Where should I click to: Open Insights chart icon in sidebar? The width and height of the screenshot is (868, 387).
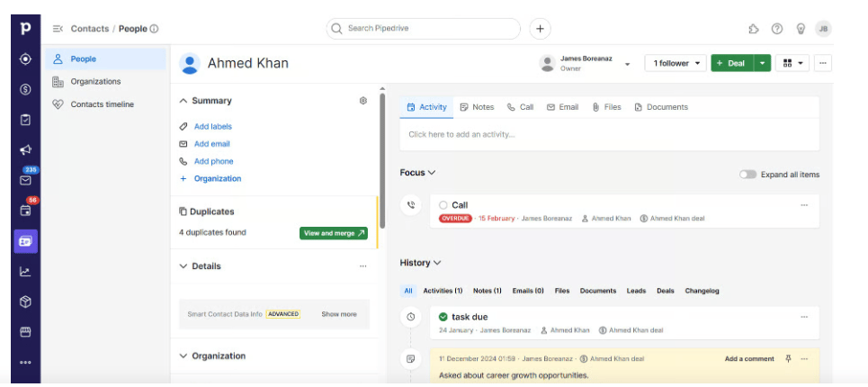click(x=25, y=271)
